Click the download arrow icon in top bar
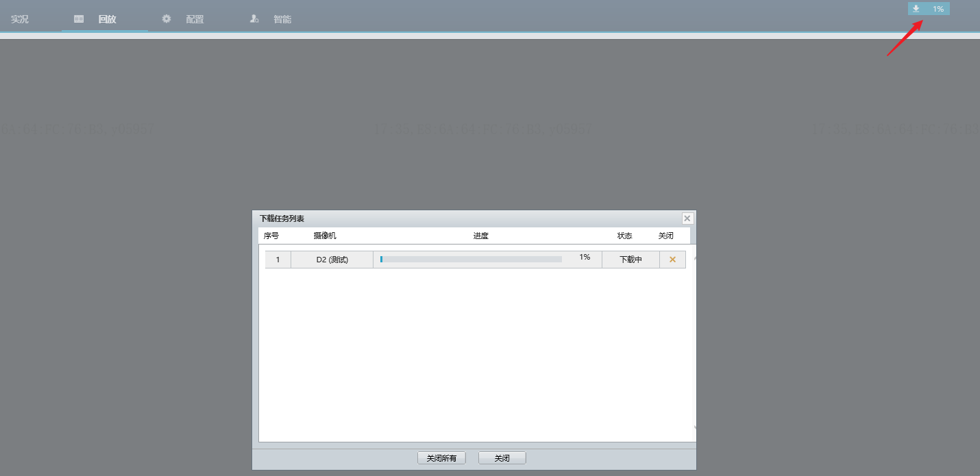The width and height of the screenshot is (980, 476). (x=916, y=9)
